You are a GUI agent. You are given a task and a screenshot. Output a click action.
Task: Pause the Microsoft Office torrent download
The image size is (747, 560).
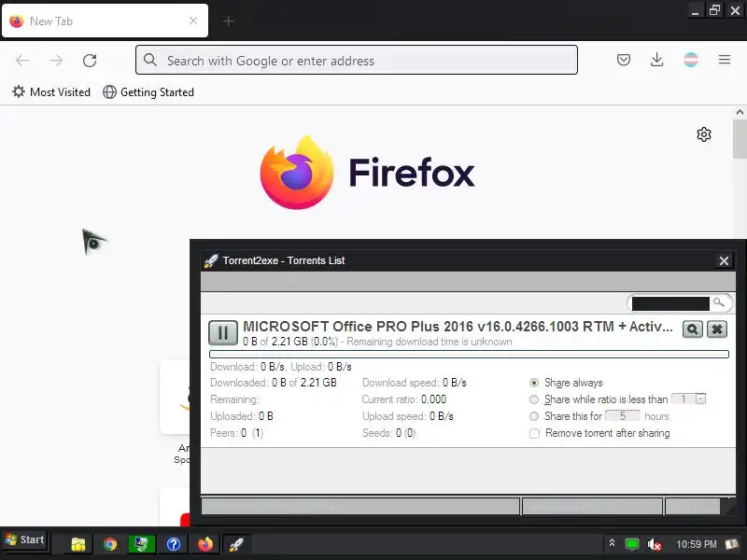pos(223,332)
